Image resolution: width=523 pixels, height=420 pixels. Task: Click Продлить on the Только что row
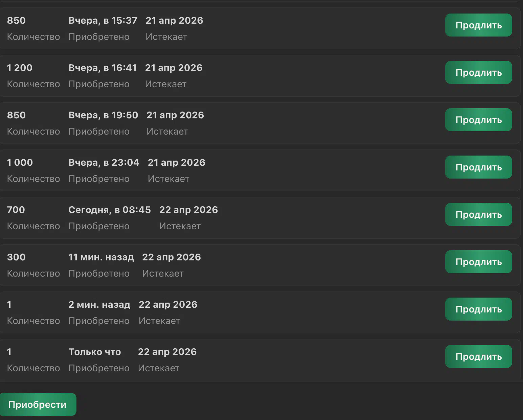478,356
